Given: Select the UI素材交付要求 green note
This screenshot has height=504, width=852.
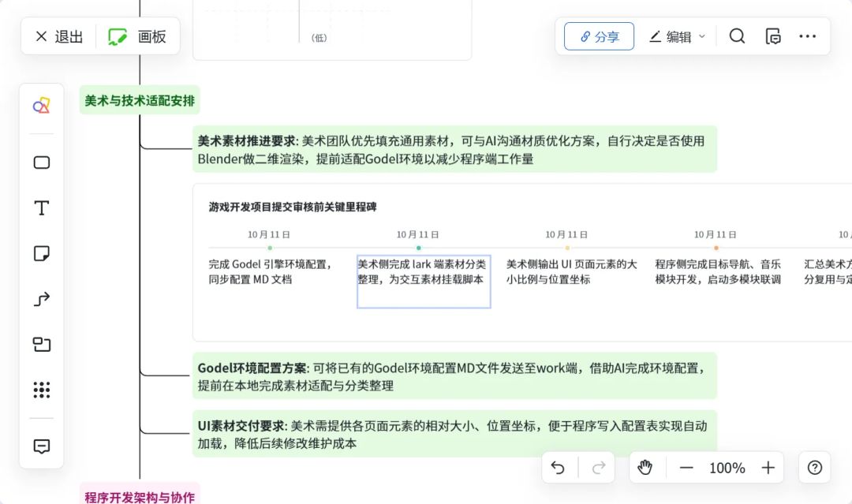Looking at the screenshot, I should [x=455, y=435].
